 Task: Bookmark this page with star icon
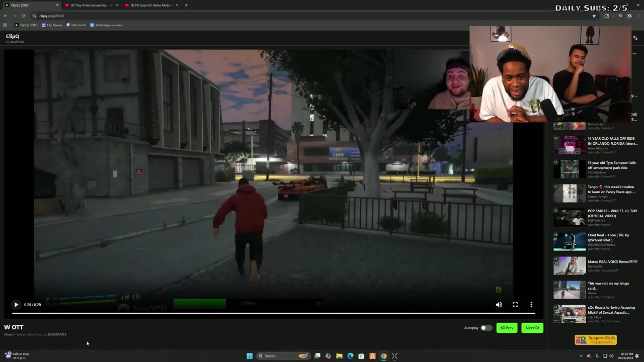594,16
